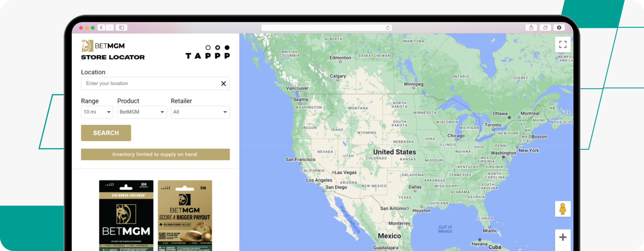
Task: Click the Los Angeles label on map
Action: (319, 180)
